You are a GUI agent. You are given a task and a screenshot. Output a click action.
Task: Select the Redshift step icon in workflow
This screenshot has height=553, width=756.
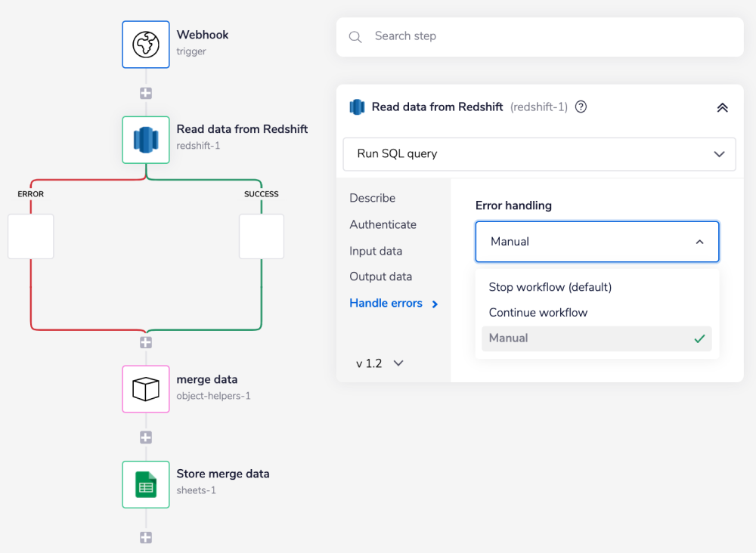[146, 140]
